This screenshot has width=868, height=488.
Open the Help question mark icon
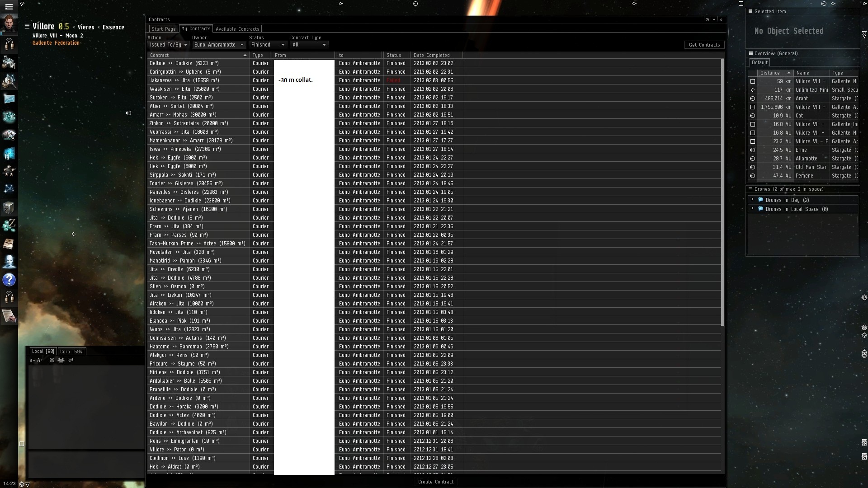click(x=9, y=280)
